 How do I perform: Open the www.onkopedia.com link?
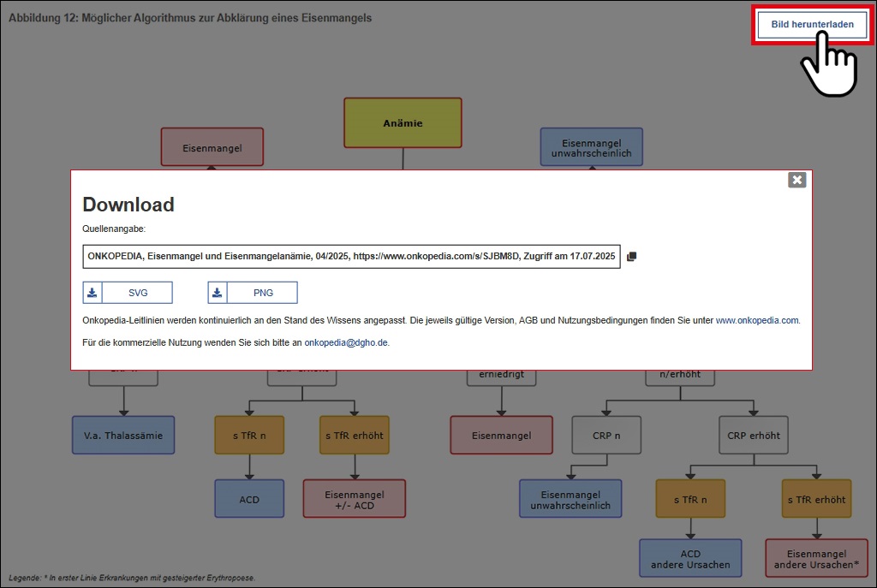point(757,320)
